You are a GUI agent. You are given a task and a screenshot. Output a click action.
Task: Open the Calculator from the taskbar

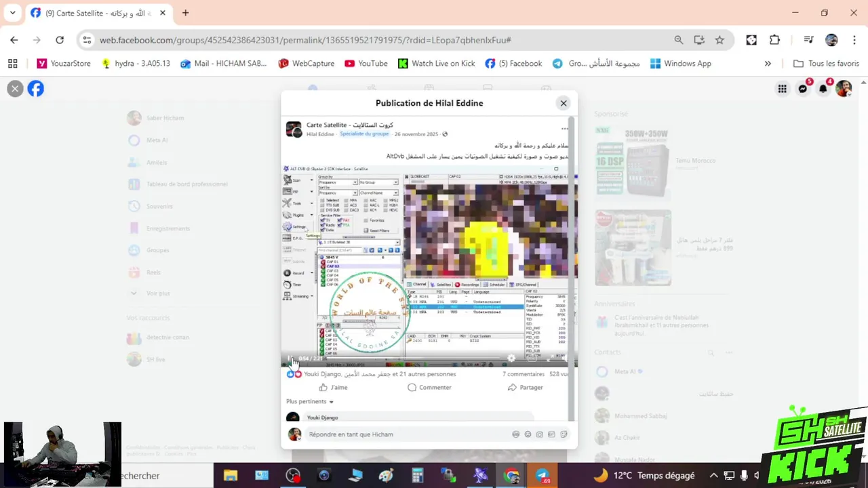pos(417,476)
